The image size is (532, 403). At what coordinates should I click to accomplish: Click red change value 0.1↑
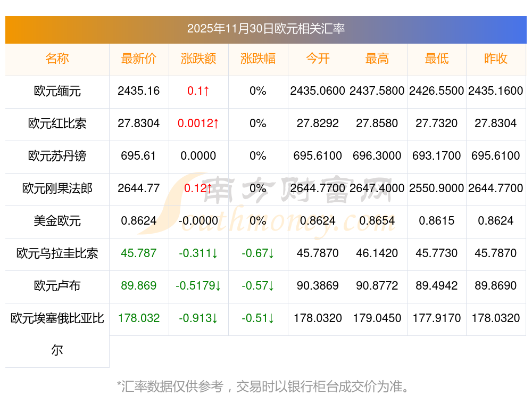pos(198,91)
